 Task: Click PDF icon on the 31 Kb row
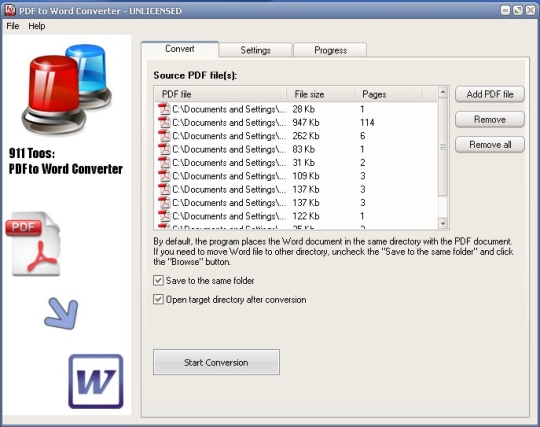[x=164, y=163]
